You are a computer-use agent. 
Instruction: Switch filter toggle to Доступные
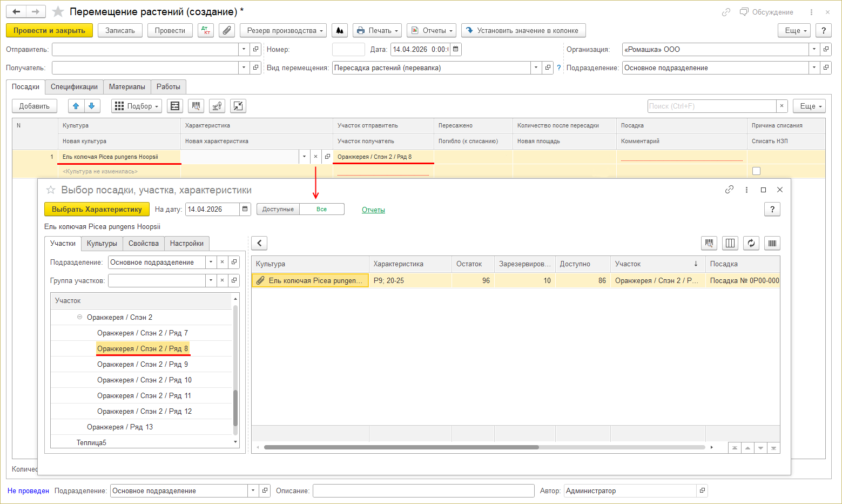(x=278, y=210)
